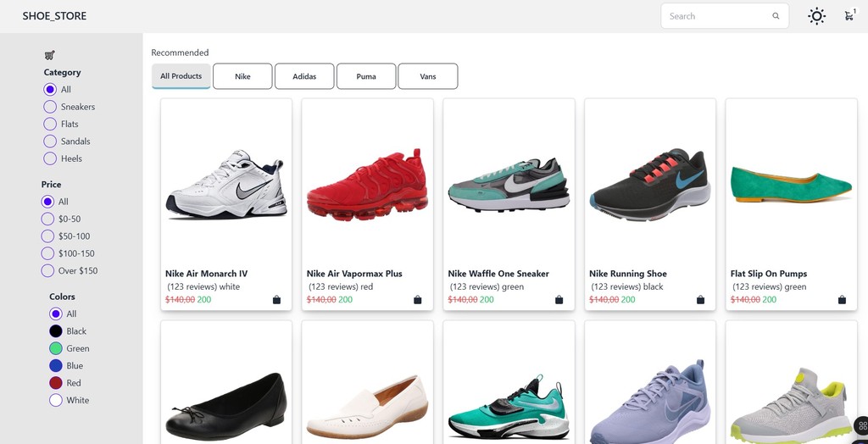The height and width of the screenshot is (444, 868).
Task: Switch to the All Products tab
Action: (181, 76)
